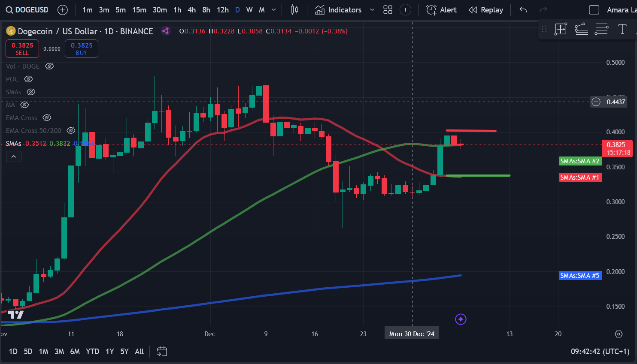The width and height of the screenshot is (637, 364).
Task: Start bar Replay mode
Action: point(485,10)
